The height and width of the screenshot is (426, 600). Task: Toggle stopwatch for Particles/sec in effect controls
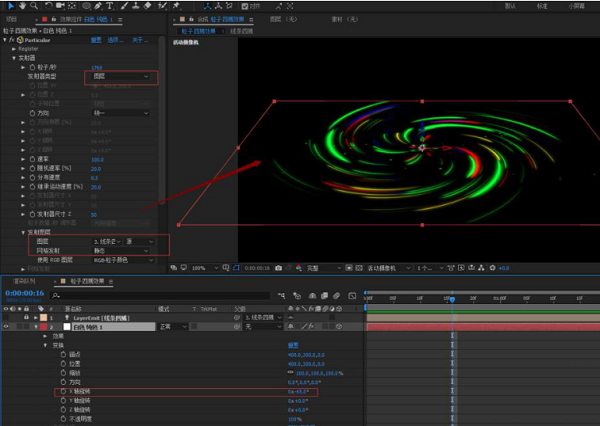coord(33,67)
